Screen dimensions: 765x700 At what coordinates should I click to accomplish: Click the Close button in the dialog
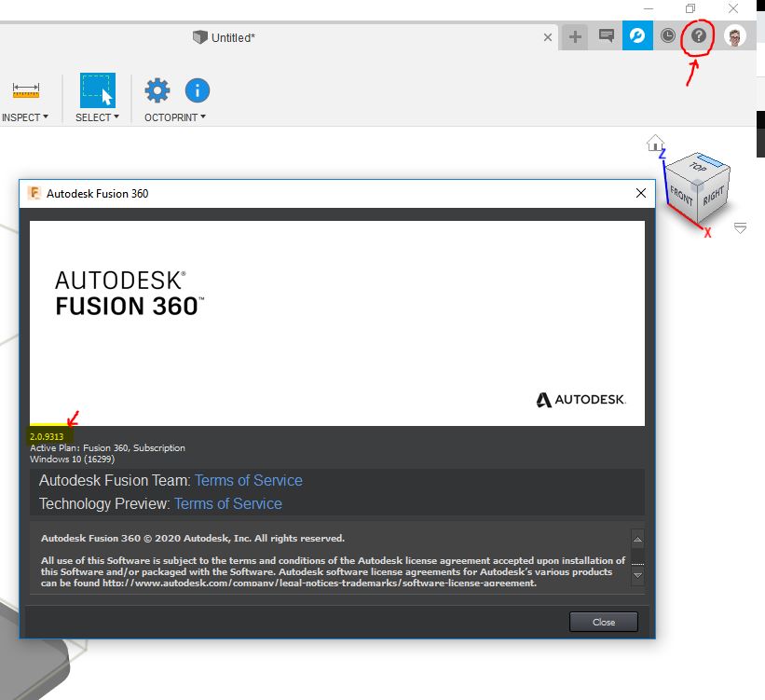(604, 622)
